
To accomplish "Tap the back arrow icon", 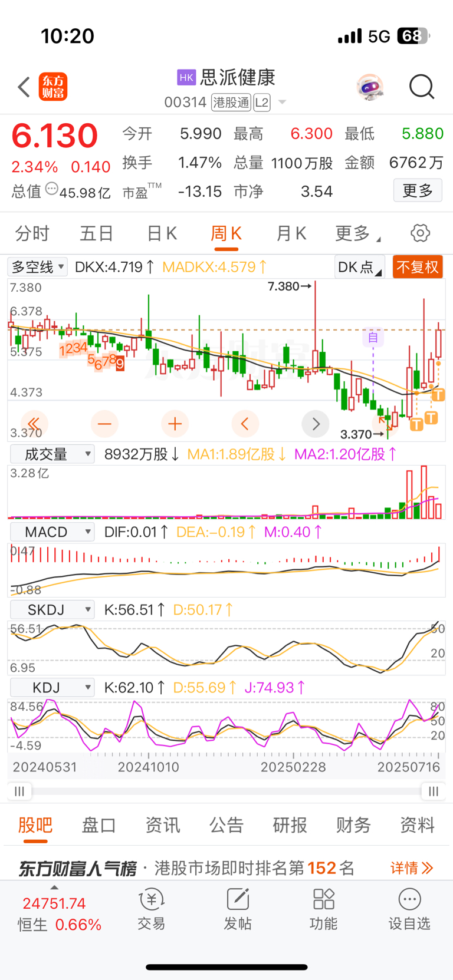I will [x=24, y=87].
